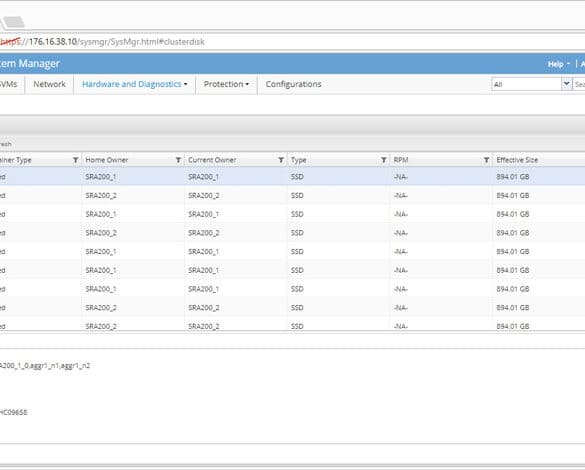Select first row Home Owner SRA200_1

pos(101,177)
